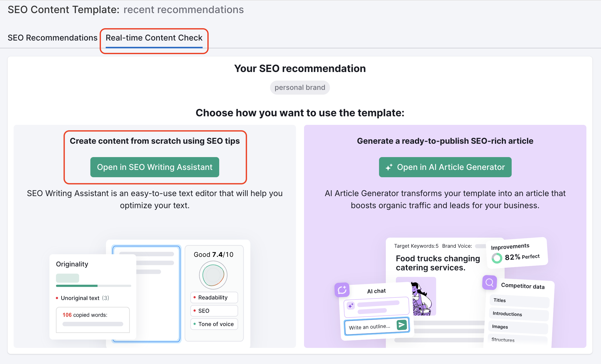Click the Write an outline input field
Screen dimensions: 601x364
(369, 327)
